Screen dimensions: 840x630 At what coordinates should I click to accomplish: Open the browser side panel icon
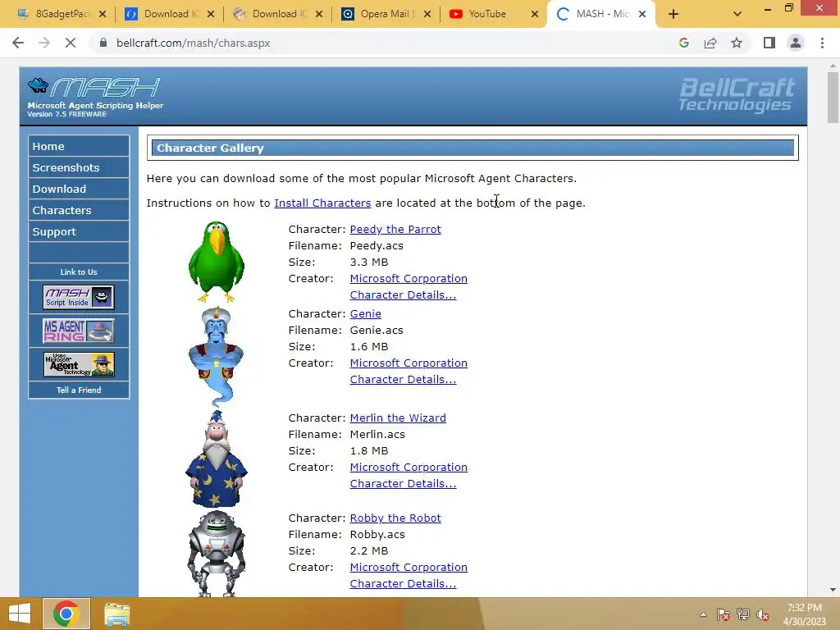[x=769, y=43]
